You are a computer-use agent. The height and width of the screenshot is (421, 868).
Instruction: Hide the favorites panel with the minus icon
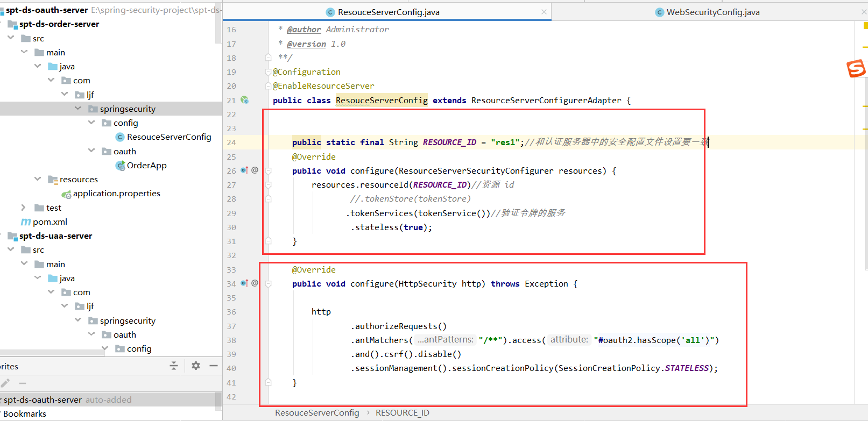[214, 366]
